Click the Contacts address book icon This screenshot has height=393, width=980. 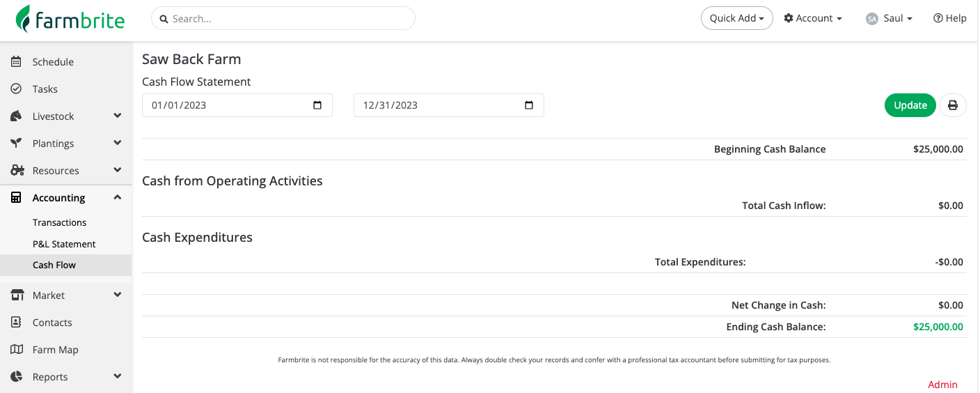pyautogui.click(x=17, y=323)
